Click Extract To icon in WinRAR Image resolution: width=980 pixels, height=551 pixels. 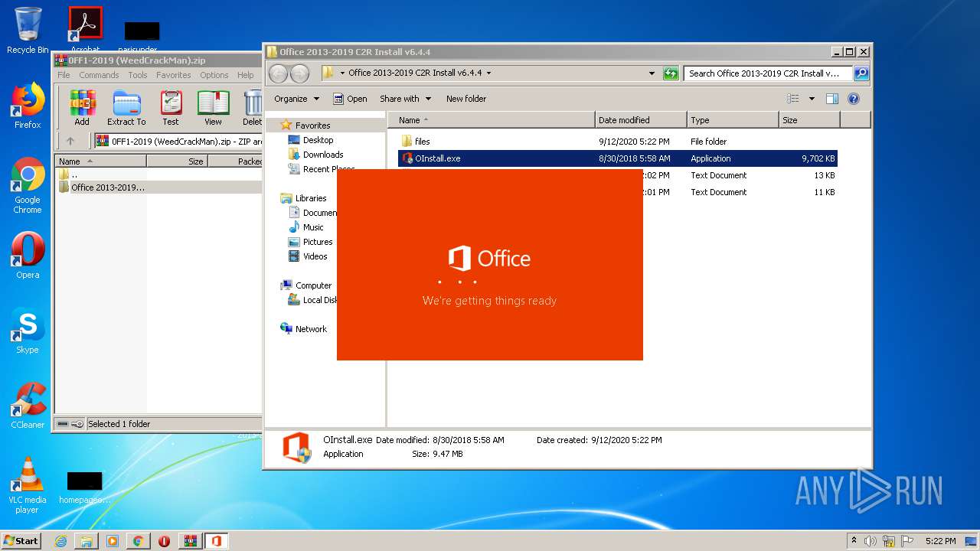(126, 107)
